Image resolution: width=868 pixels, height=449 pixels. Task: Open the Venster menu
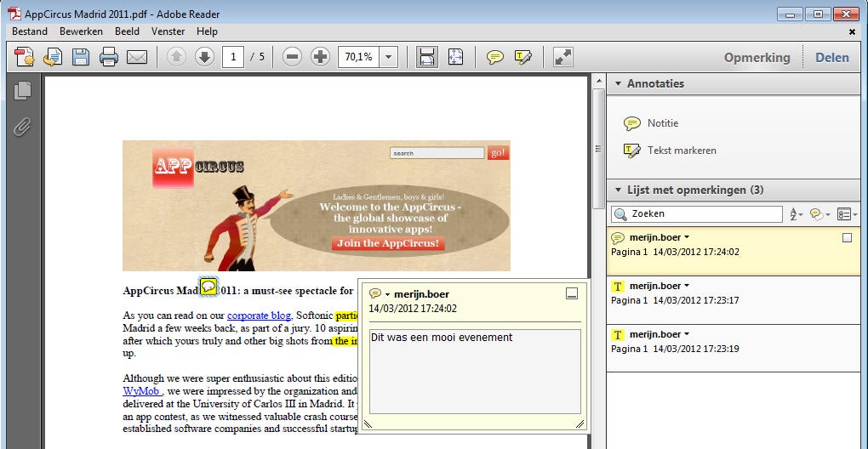pos(168,31)
